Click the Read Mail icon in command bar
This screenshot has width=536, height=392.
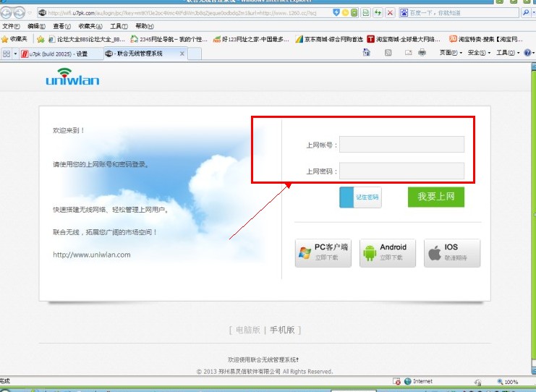(x=408, y=53)
